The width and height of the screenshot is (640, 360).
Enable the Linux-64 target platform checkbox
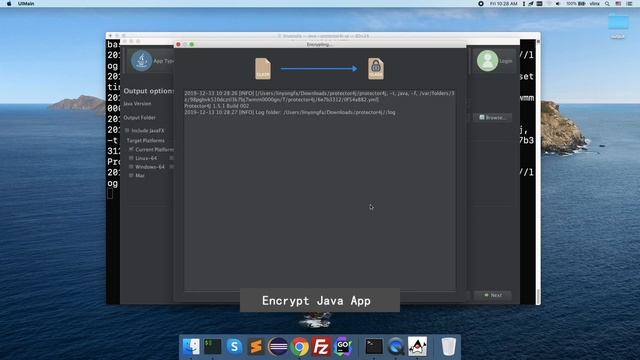pyautogui.click(x=131, y=158)
